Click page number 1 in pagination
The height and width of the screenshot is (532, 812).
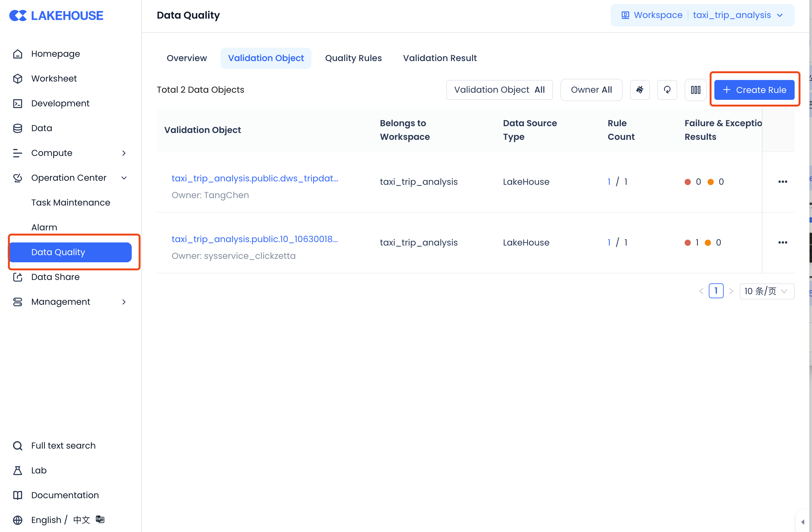point(716,291)
